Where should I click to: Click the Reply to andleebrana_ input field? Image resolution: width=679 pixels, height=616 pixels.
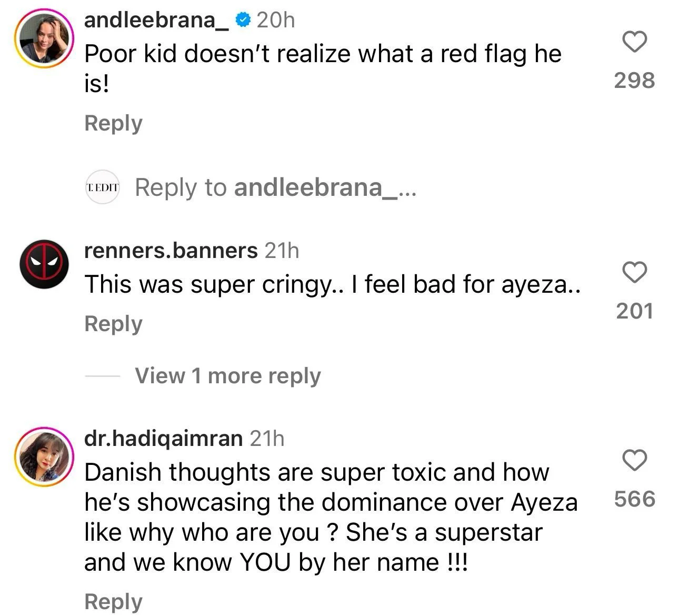[x=276, y=187]
